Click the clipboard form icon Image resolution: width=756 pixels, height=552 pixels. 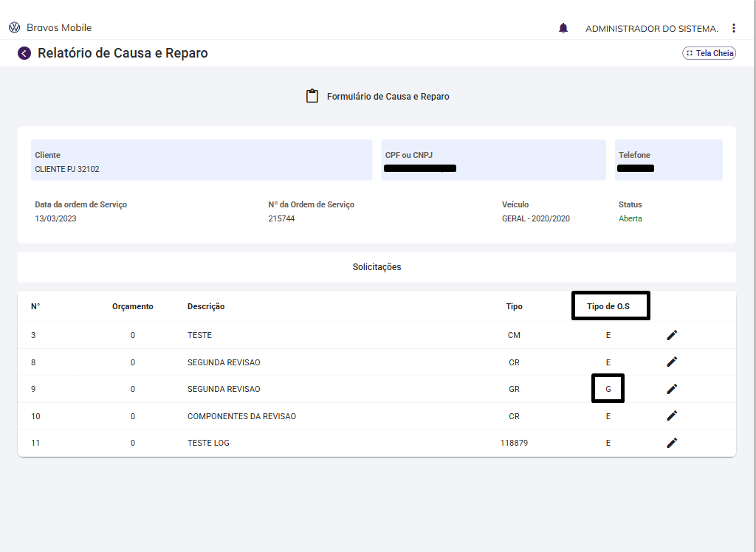pyautogui.click(x=312, y=97)
